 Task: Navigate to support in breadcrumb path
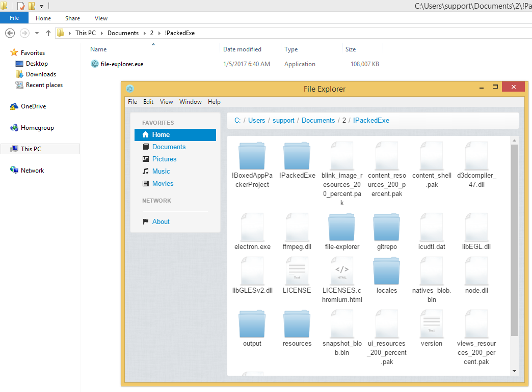pos(283,121)
